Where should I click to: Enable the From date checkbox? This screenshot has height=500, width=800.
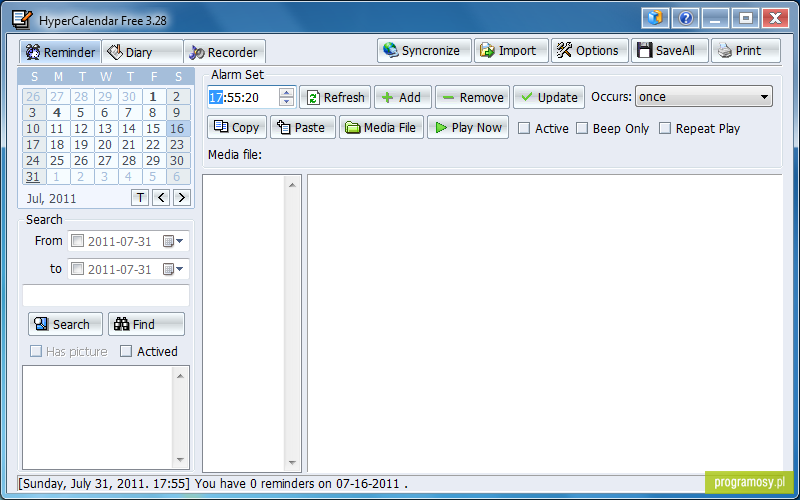click(x=78, y=241)
